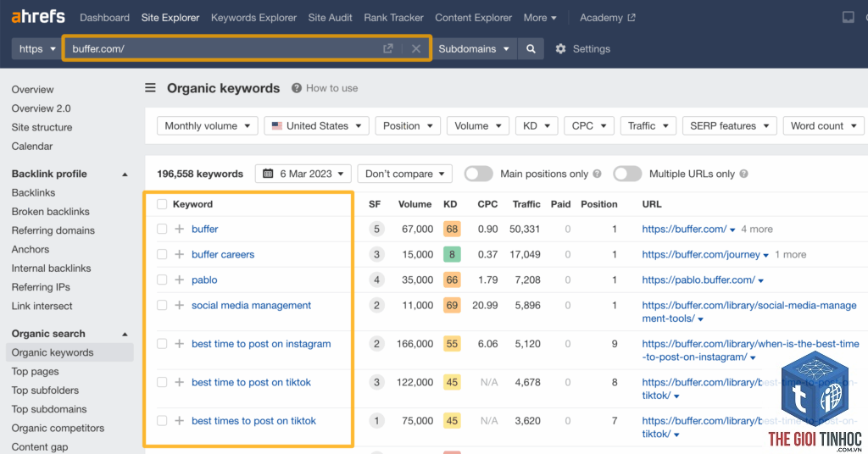
Task: Click help icon next to Main positions only
Action: click(597, 174)
